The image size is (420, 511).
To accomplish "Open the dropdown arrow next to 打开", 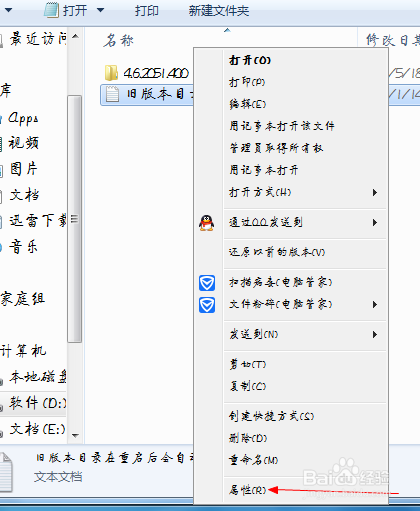I will 100,10.
